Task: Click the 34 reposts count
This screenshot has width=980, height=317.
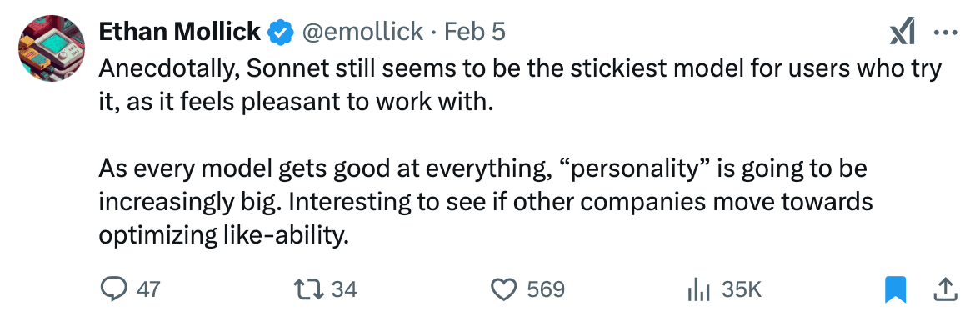Action: click(344, 289)
